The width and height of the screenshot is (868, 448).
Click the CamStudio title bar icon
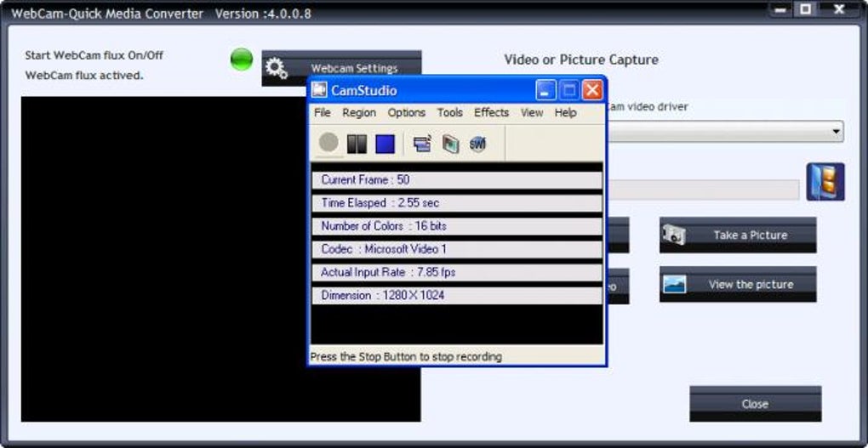319,89
